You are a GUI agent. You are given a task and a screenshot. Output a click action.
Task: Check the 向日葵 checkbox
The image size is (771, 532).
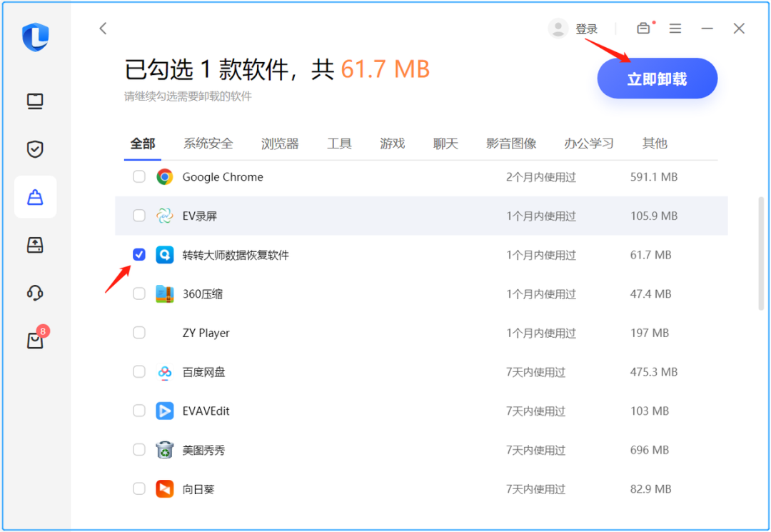click(139, 488)
